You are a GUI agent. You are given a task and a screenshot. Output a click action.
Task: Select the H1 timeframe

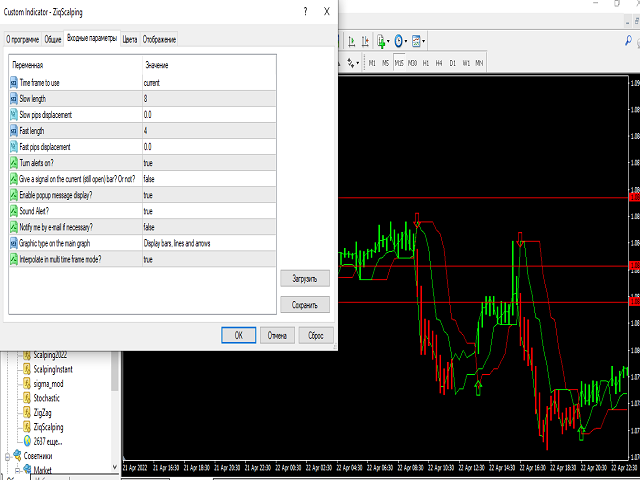426,63
